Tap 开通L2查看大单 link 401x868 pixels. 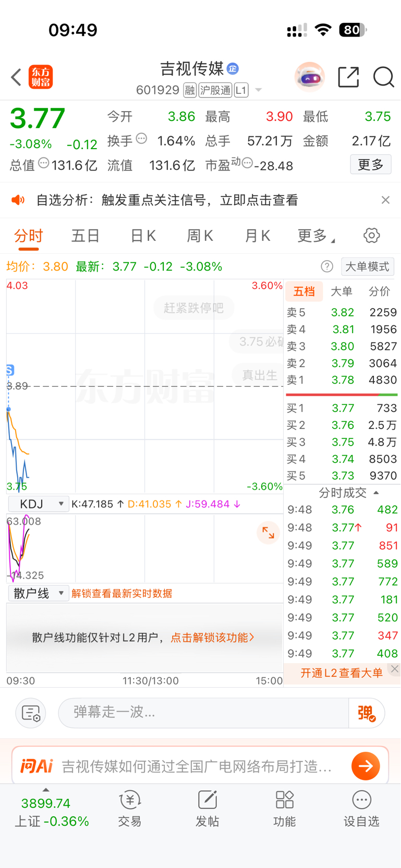342,673
